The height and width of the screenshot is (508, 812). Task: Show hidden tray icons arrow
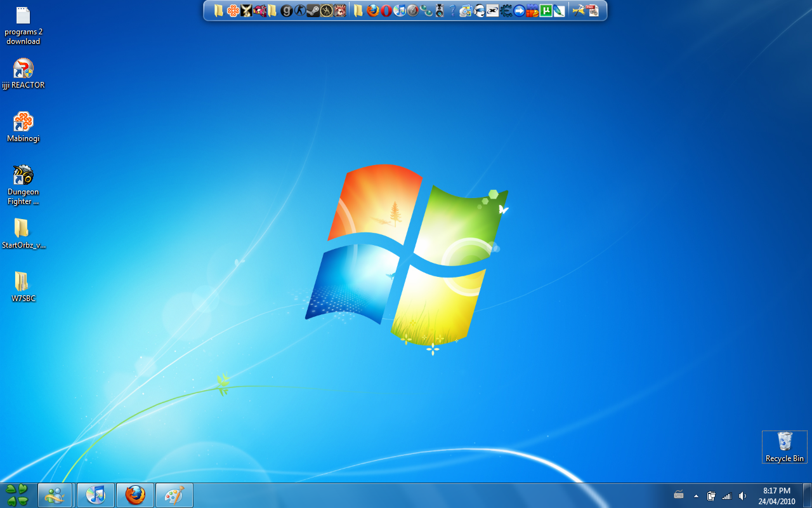click(x=696, y=496)
